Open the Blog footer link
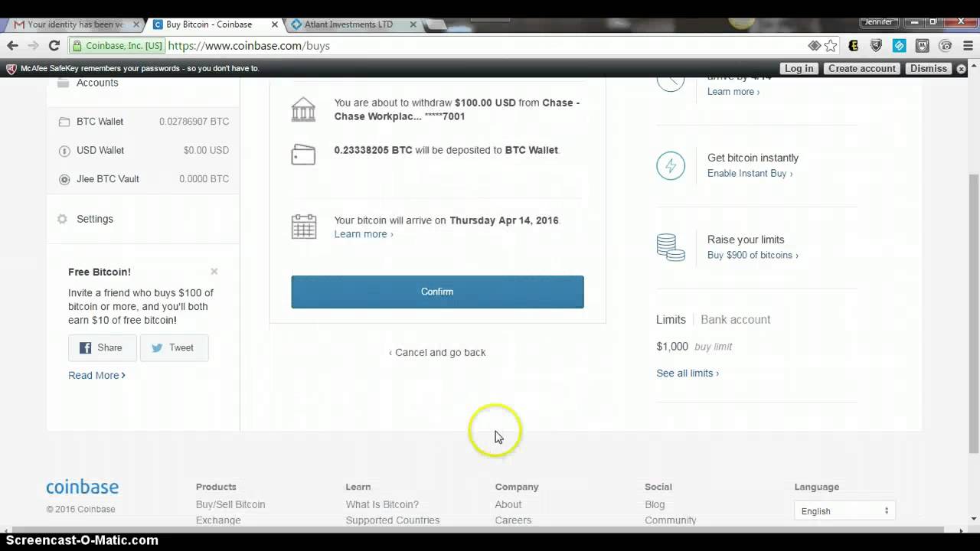980x551 pixels. [655, 505]
